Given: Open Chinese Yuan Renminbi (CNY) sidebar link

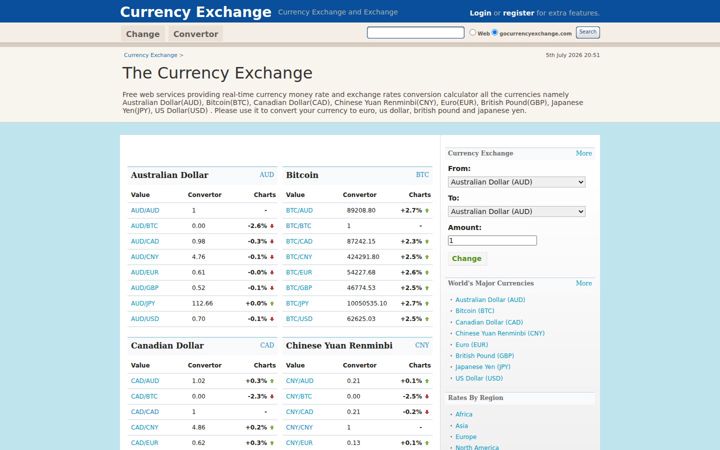Looking at the screenshot, I should click(500, 333).
